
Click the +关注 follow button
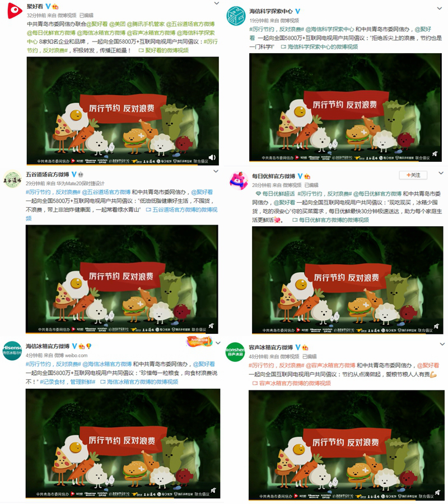413,175
